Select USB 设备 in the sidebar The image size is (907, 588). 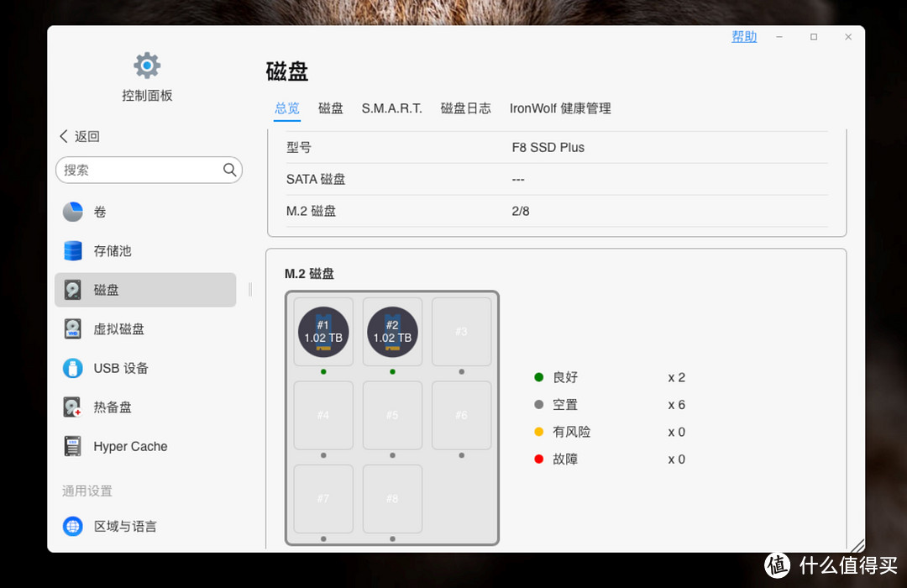click(x=73, y=368)
